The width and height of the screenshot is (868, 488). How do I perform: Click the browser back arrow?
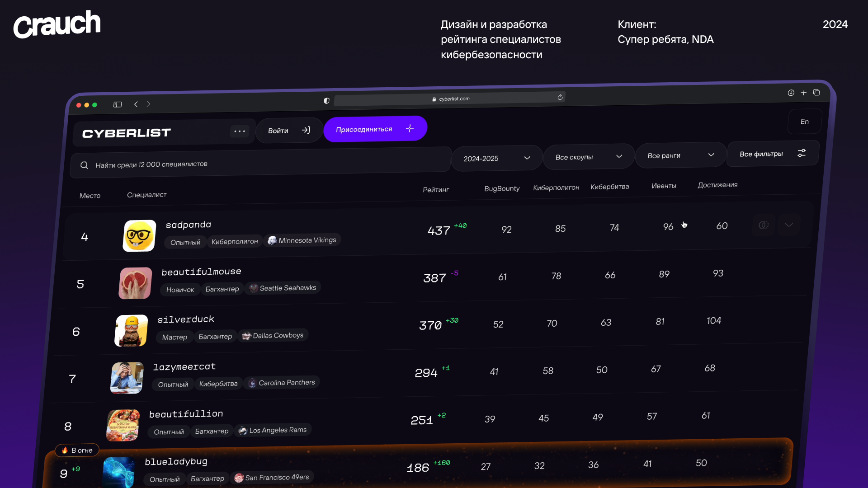coord(136,104)
